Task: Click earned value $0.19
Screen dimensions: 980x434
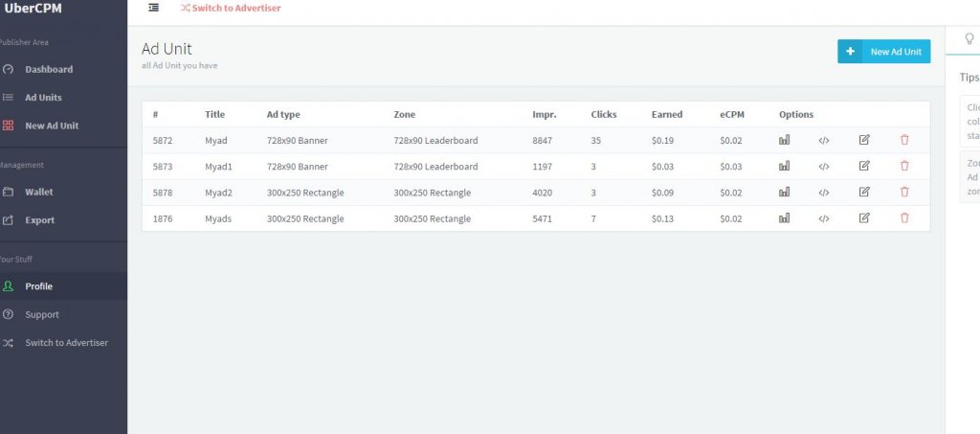Action: click(662, 141)
